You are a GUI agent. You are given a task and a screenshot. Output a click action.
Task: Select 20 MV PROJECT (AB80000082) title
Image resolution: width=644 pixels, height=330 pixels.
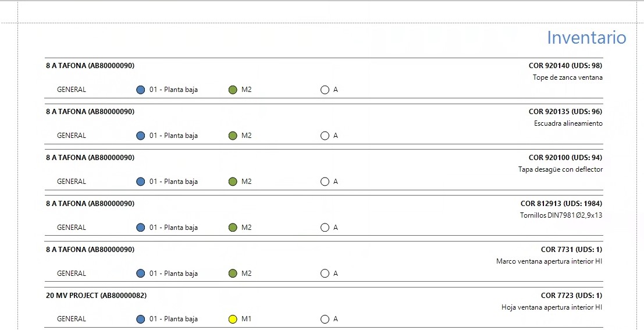tap(96, 296)
